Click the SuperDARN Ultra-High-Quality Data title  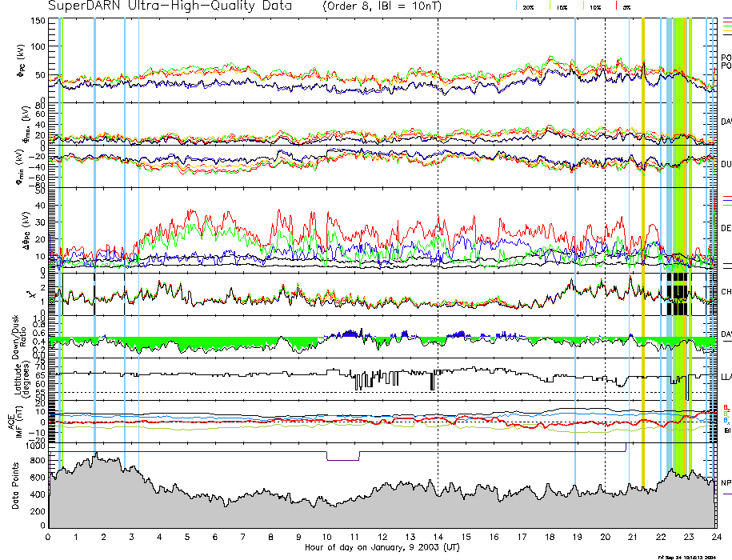(158, 6)
